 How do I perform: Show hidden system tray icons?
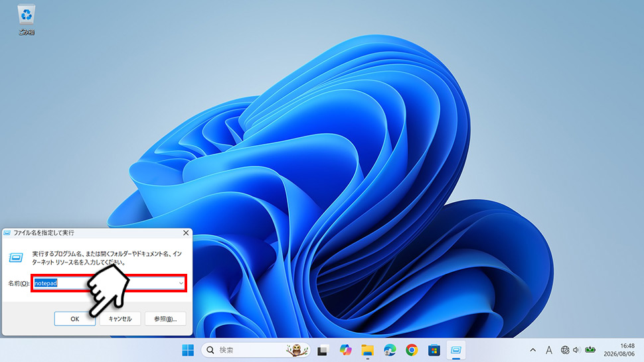(x=532, y=350)
